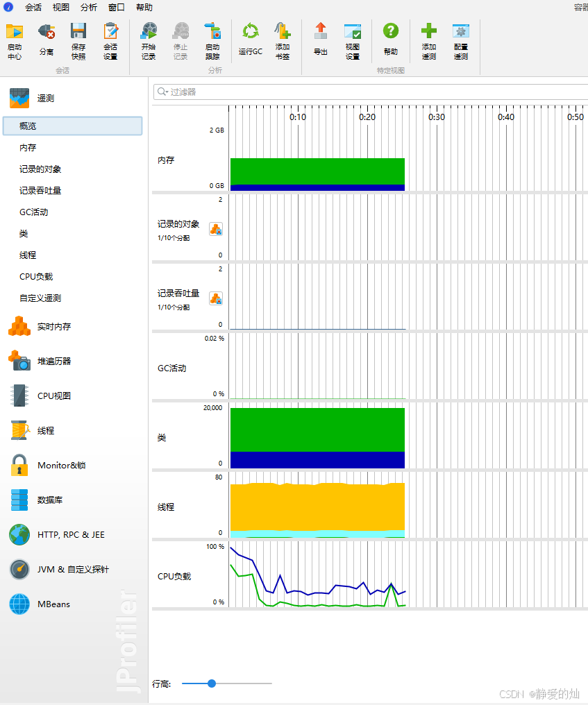Open the 遥测 telemetry section
This screenshot has width=588, height=705.
pyautogui.click(x=31, y=98)
